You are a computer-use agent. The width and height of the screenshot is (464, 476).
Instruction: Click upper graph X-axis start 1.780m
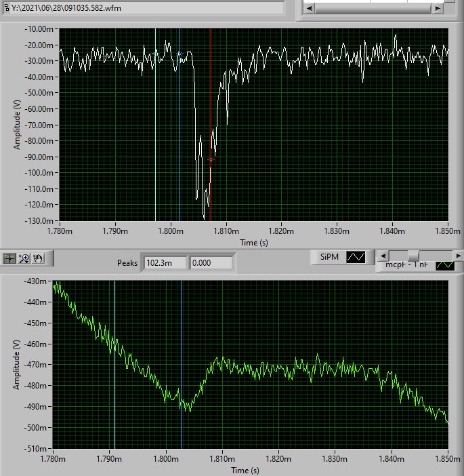60,231
